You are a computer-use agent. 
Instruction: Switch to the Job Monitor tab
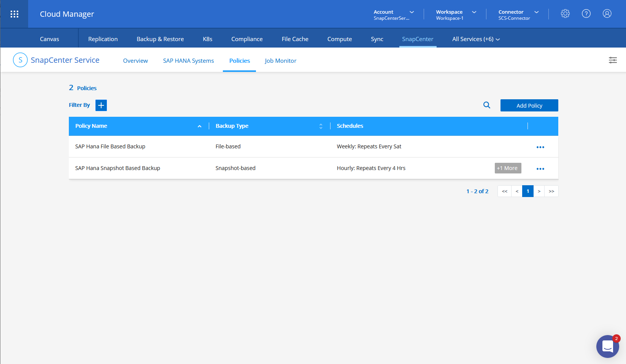(280, 61)
